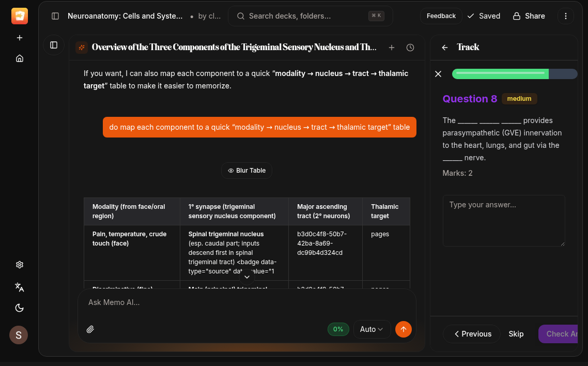Open chat history clock icon

coord(410,48)
